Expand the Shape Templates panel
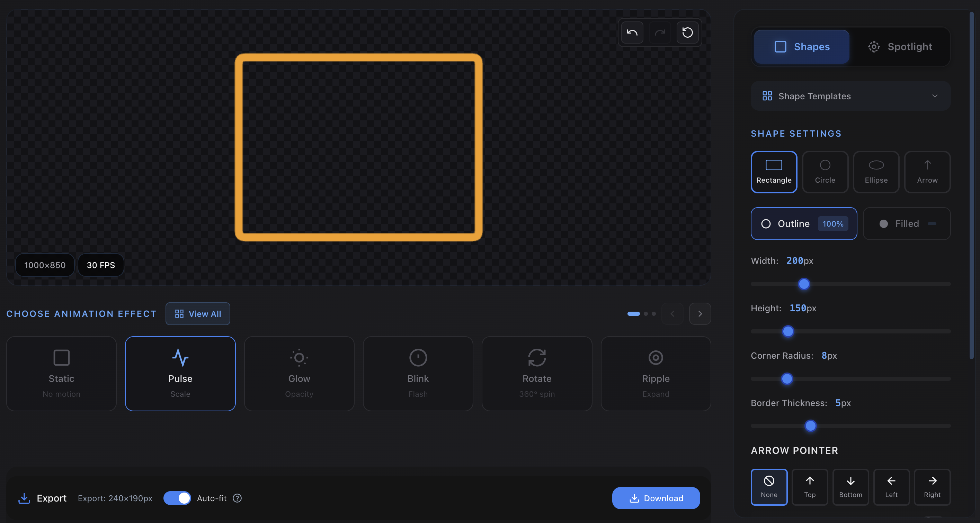Image resolution: width=980 pixels, height=523 pixels. pyautogui.click(x=850, y=96)
